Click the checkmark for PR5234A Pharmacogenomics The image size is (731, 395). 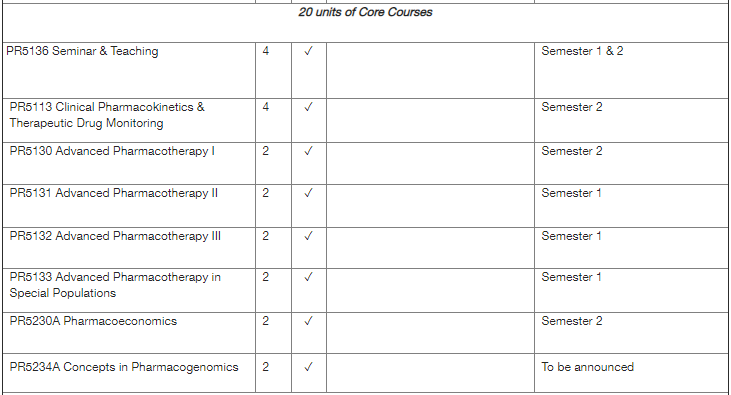coord(308,367)
